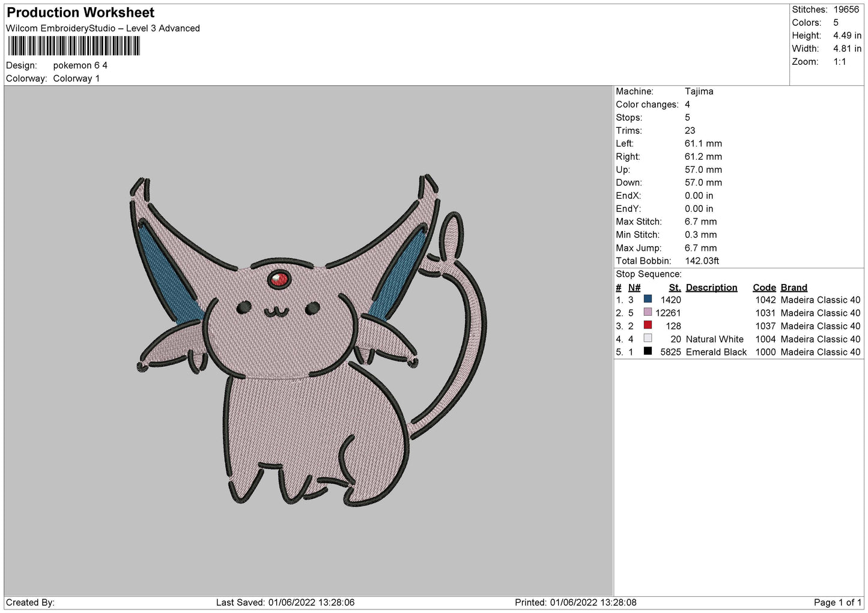Click the blue thread color swatch 1042

pyautogui.click(x=648, y=299)
